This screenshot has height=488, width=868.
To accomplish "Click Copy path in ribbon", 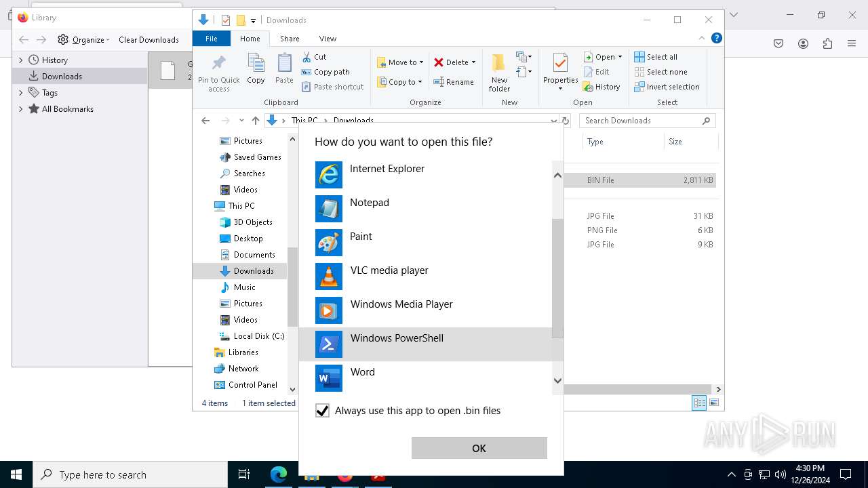I will 325,72.
